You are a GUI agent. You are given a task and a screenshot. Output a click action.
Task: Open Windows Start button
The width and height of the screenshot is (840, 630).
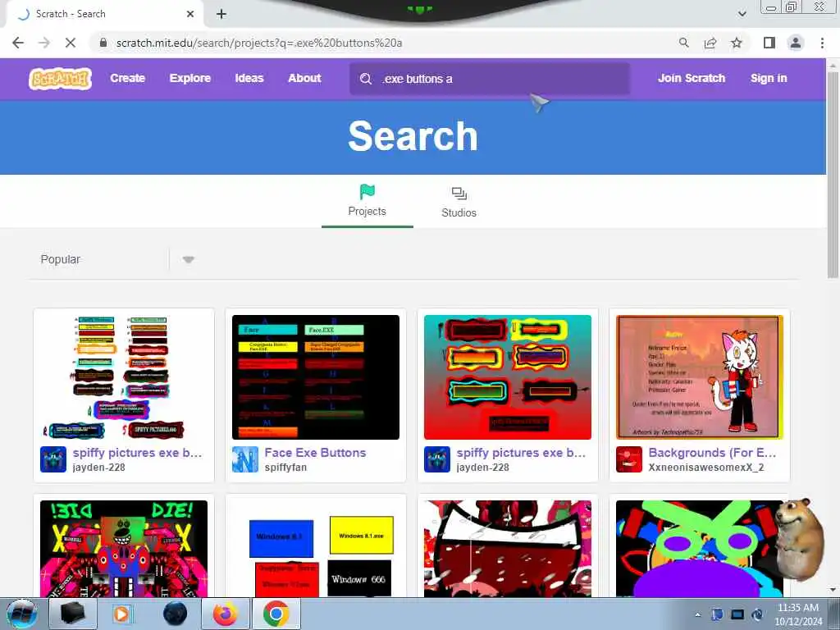click(x=22, y=614)
